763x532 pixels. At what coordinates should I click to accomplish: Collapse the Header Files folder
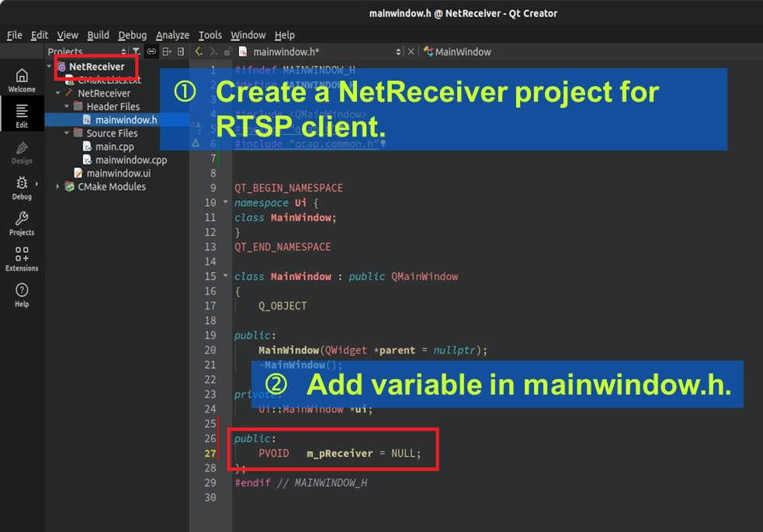(67, 106)
